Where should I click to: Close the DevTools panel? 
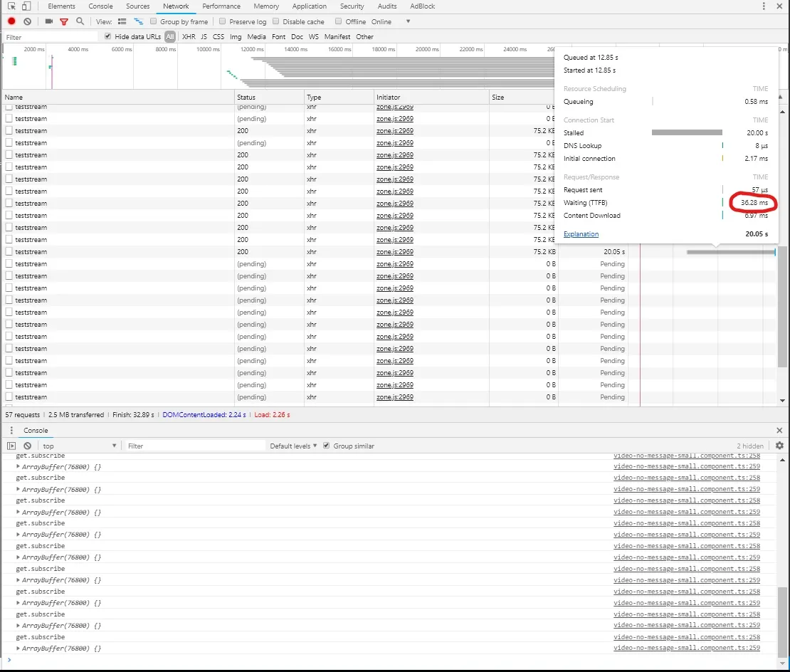[781, 6]
